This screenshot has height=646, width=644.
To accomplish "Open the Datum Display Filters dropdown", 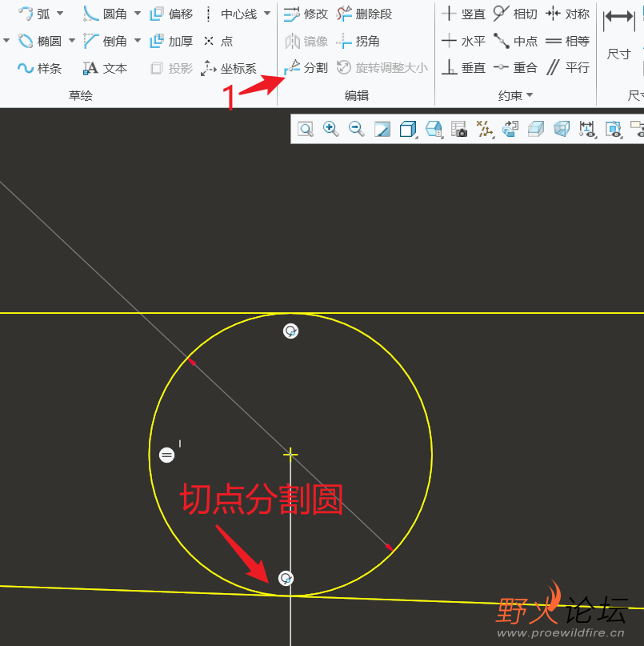I will 485,129.
